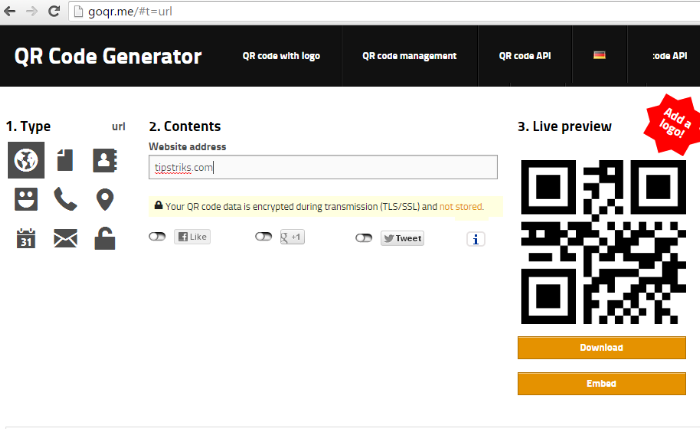Image resolution: width=700 pixels, height=429 pixels.
Task: Click the browser forward arrow
Action: (x=31, y=11)
